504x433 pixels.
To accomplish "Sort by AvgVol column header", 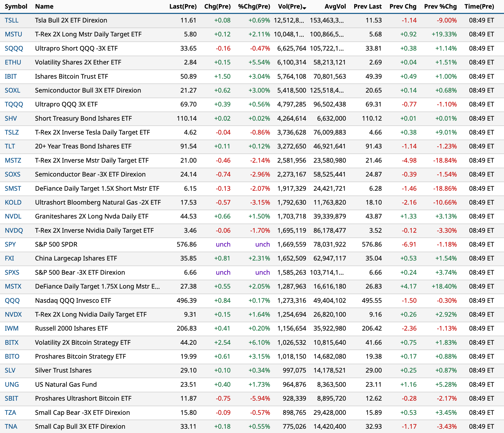I will tap(335, 7).
